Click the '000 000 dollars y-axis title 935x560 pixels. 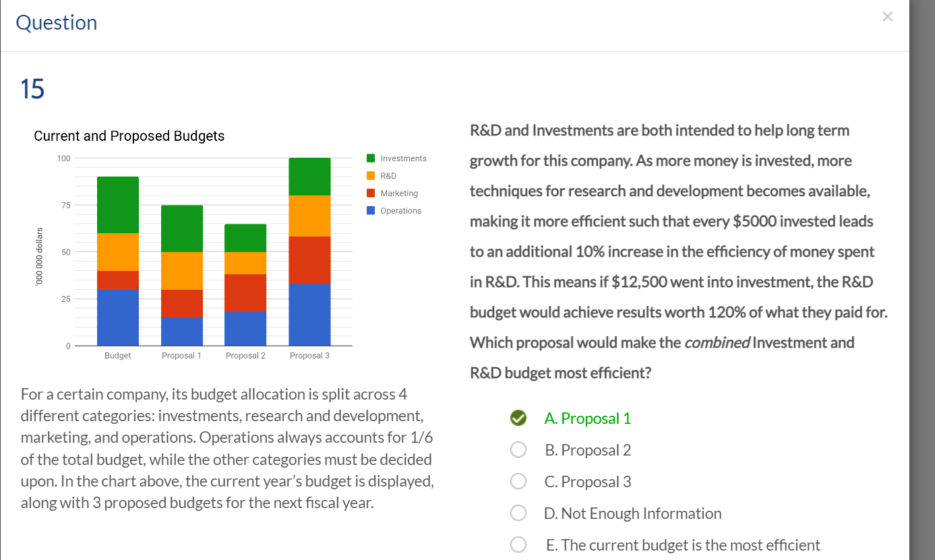(40, 256)
